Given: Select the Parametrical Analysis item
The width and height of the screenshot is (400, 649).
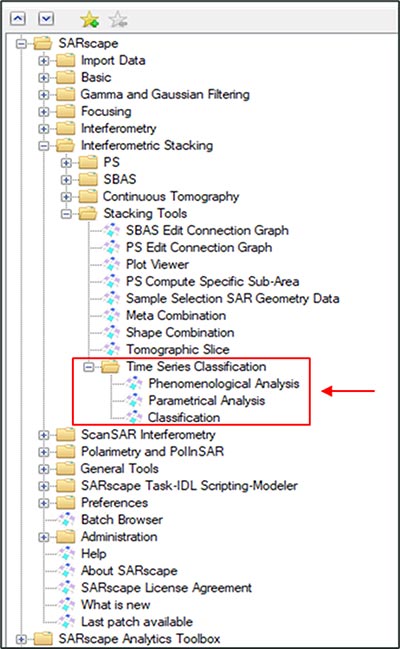Looking at the screenshot, I should 207,400.
